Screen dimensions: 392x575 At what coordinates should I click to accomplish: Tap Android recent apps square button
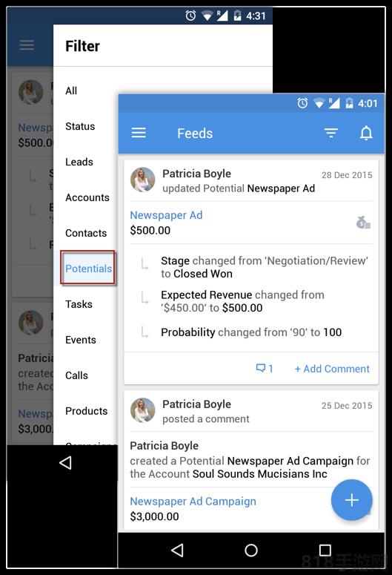pyautogui.click(x=325, y=550)
